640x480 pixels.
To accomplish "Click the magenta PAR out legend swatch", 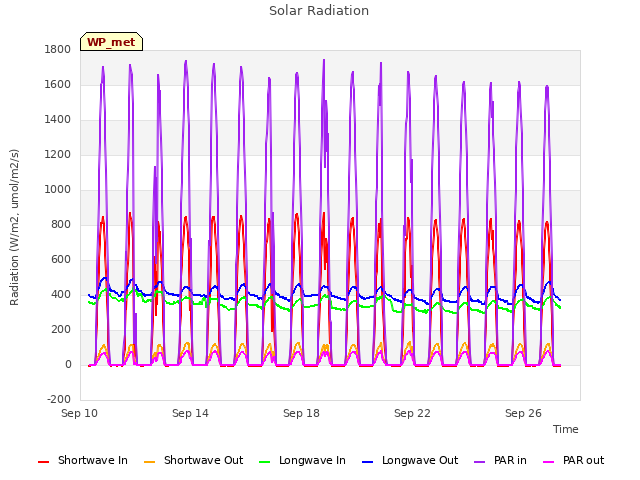I will [x=549, y=462].
